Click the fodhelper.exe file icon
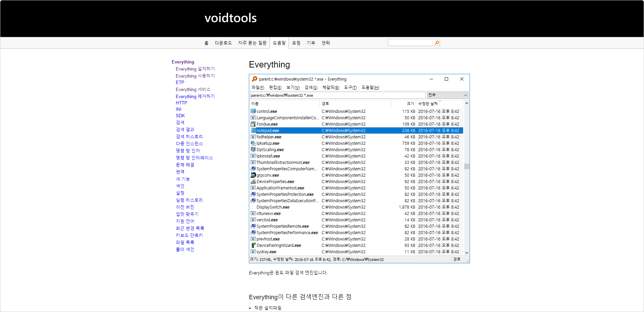Screen dimensions: 644x312 tap(253, 137)
